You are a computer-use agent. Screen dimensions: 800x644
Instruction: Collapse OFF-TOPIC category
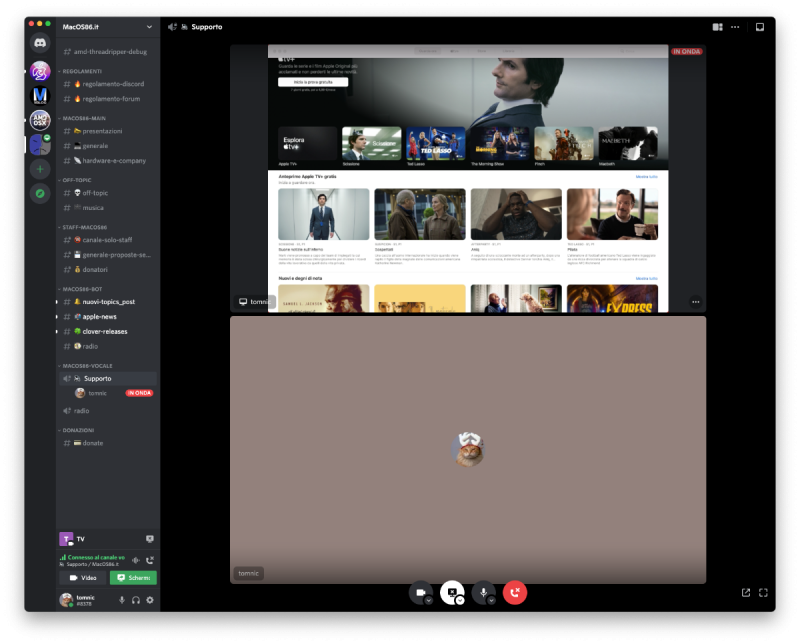pos(77,180)
